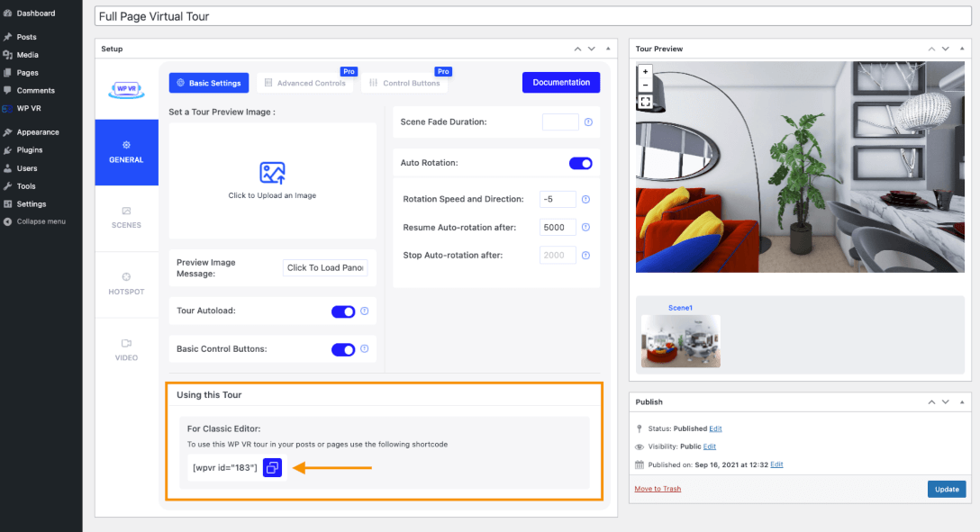
Task: Select the SCENES side tab
Action: pos(126,219)
